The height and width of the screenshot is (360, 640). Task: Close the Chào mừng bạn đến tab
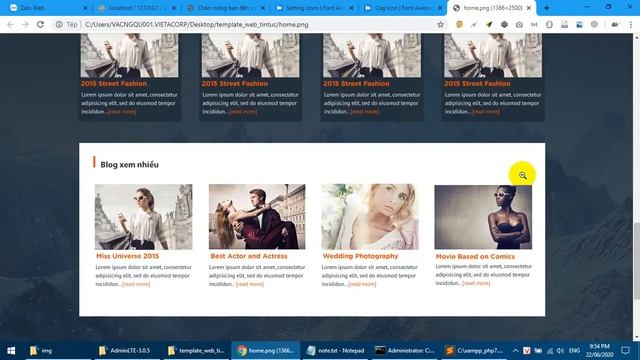click(263, 8)
